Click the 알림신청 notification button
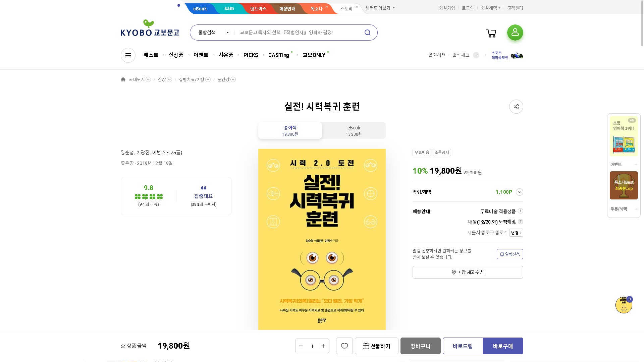 (509, 254)
